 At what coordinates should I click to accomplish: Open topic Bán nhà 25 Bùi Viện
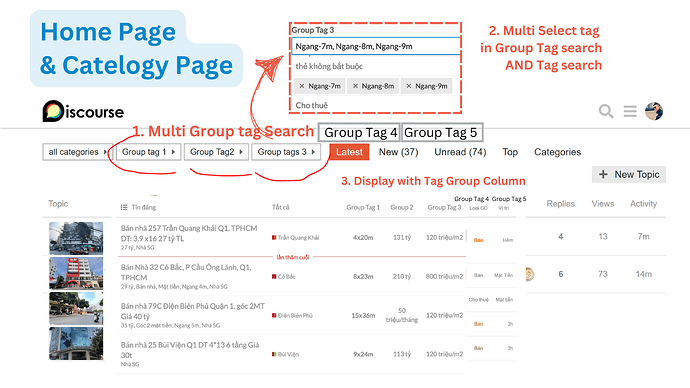190,350
